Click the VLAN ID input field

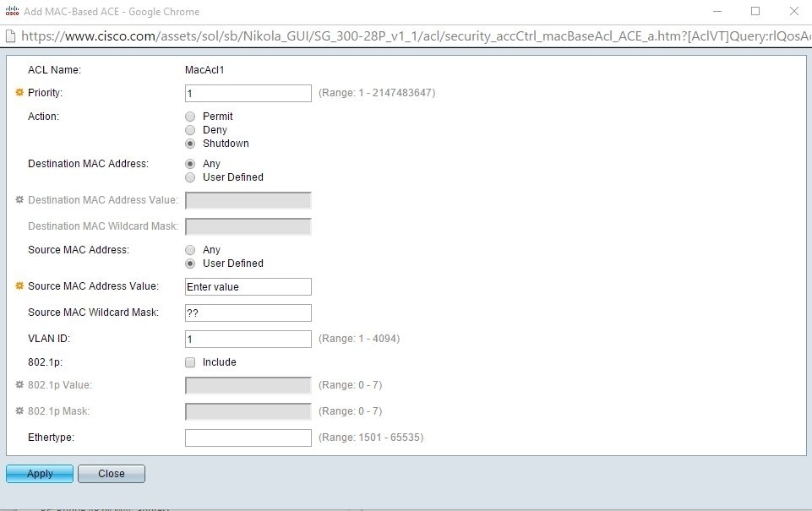248,338
